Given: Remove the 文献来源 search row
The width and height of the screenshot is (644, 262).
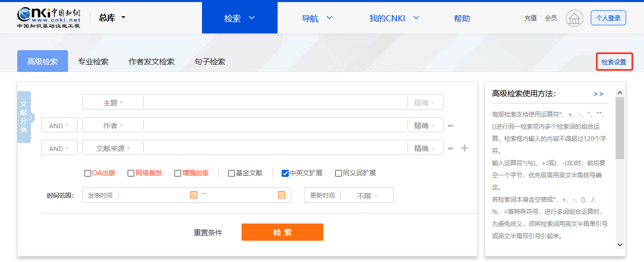Looking at the screenshot, I should coord(450,148).
